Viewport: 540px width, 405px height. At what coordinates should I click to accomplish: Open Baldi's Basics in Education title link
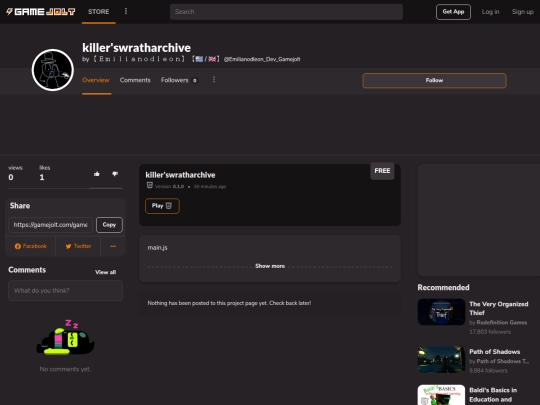pos(493,395)
